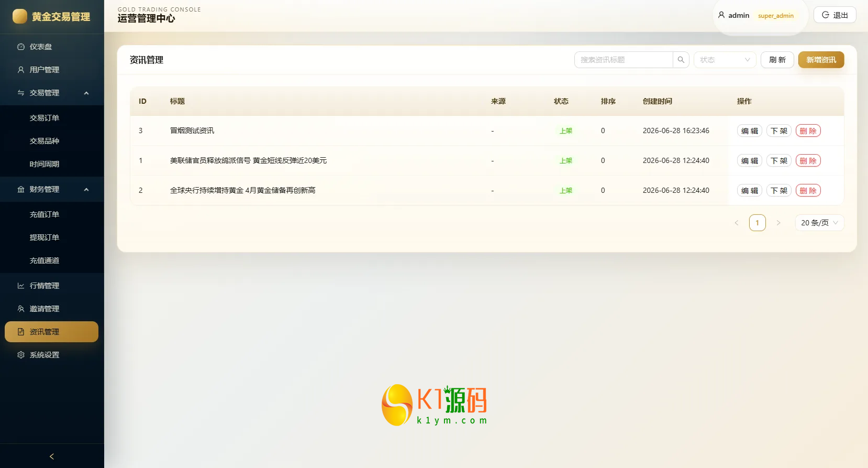Click the super_admin role tag
Screen dimensions: 868x468
coord(776,16)
